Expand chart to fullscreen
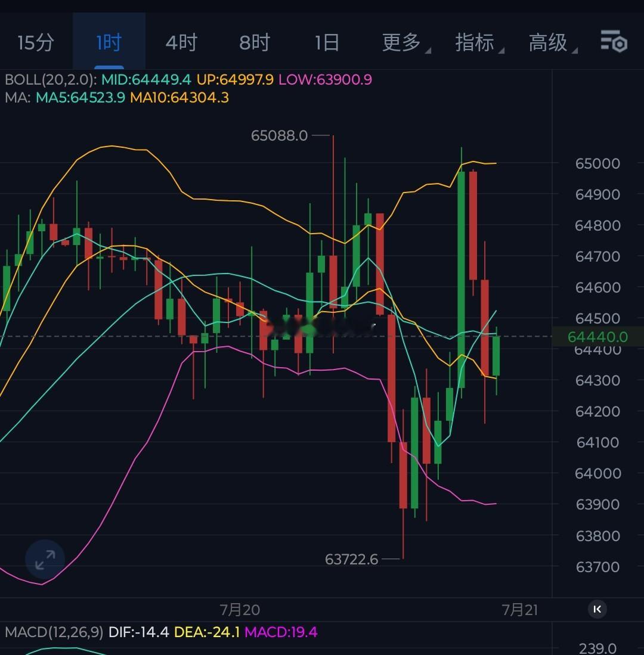The height and width of the screenshot is (655, 644). (x=45, y=560)
